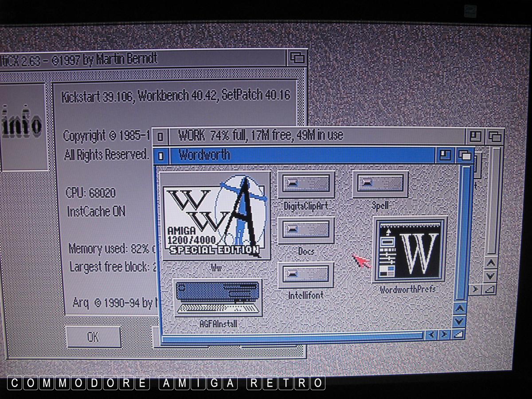Image resolution: width=532 pixels, height=399 pixels.
Task: Click the Wordworth window zoom gadget
Action: coord(445,156)
